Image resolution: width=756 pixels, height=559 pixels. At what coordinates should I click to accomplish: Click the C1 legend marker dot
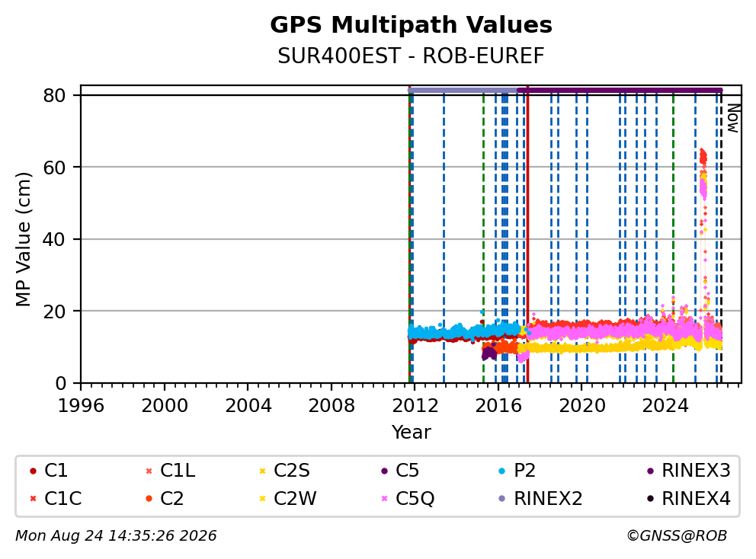(x=33, y=471)
